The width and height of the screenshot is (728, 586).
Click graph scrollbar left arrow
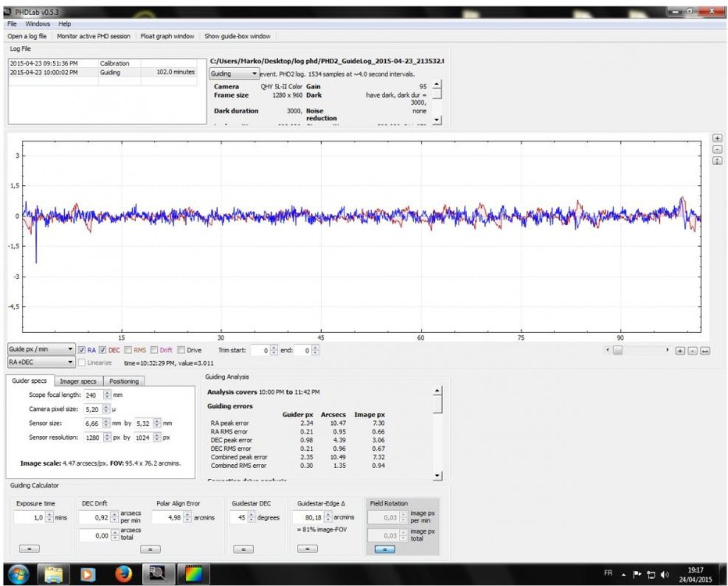coord(608,350)
